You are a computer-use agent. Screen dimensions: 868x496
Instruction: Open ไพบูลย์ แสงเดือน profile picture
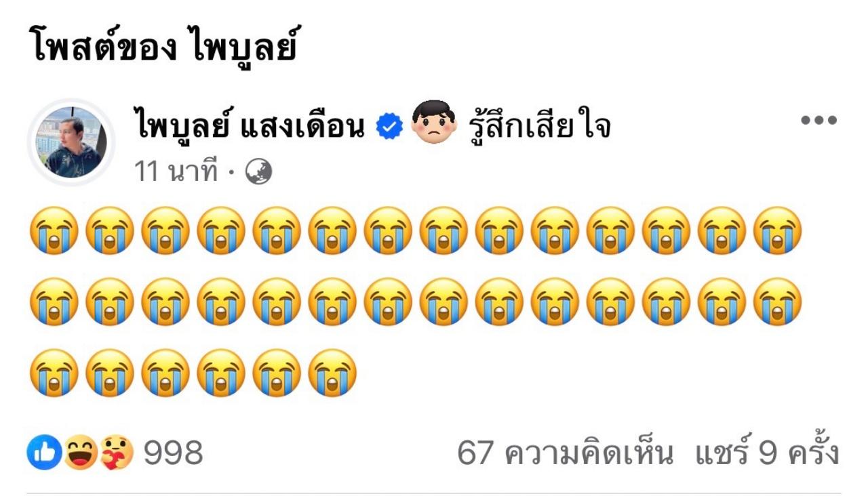click(x=71, y=142)
